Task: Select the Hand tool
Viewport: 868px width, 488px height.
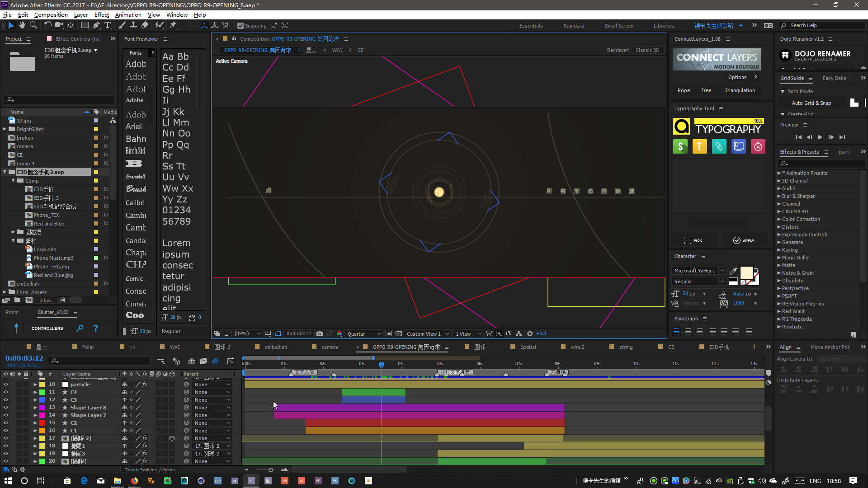Action: 22,25
